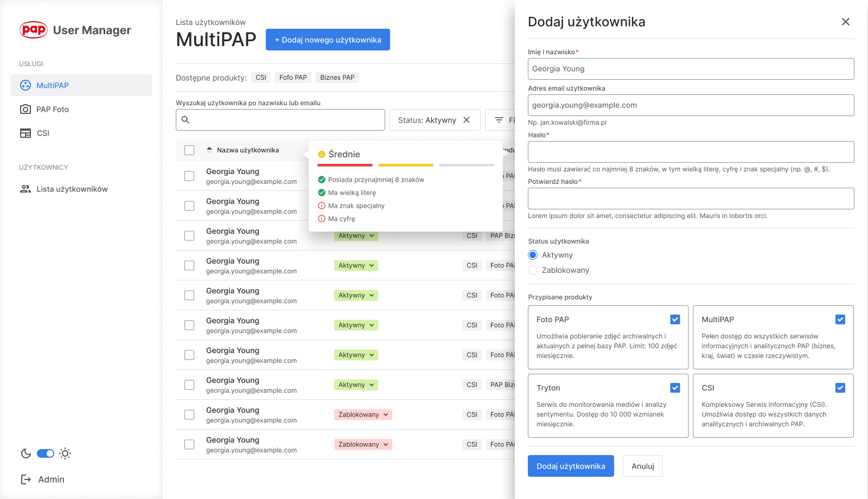Click the PAP logo in sidebar
Screen dimensions: 868x499
coord(34,30)
